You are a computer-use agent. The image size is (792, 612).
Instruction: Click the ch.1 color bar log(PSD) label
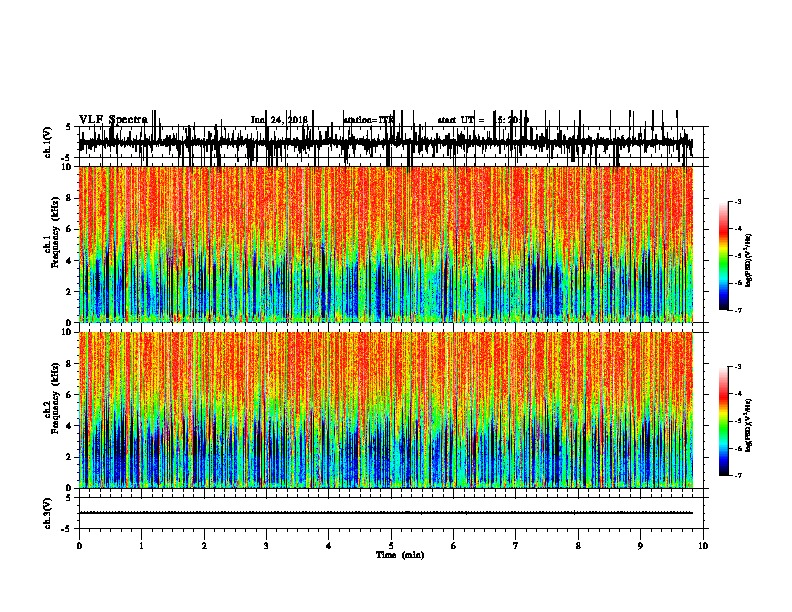[x=749, y=261]
